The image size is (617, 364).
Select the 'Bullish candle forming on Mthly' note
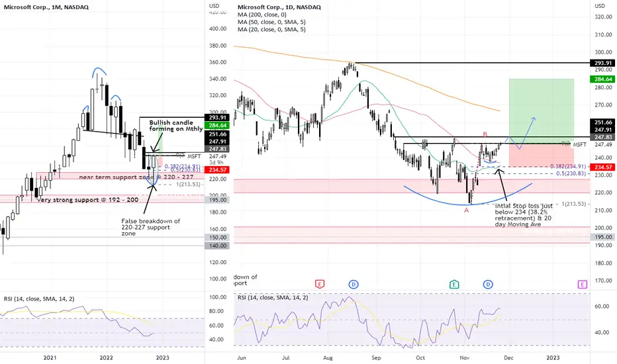point(176,126)
